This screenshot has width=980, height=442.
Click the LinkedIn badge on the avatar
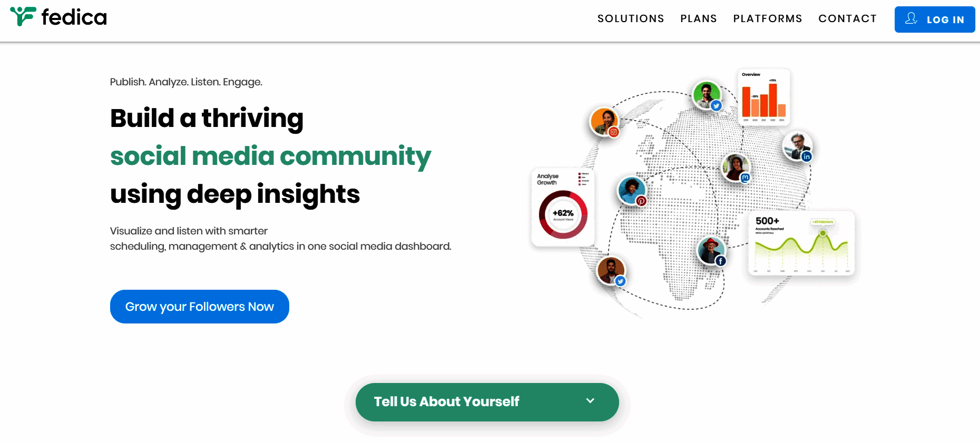click(807, 156)
